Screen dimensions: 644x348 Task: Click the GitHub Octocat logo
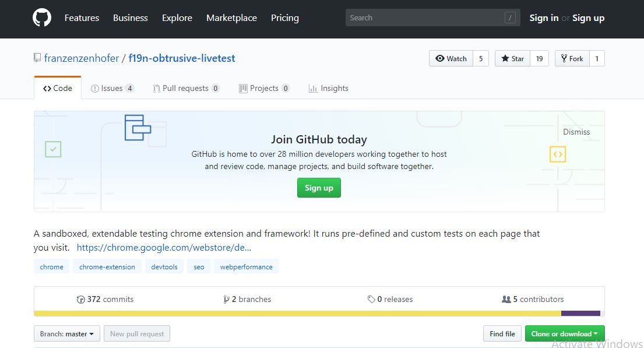42,17
